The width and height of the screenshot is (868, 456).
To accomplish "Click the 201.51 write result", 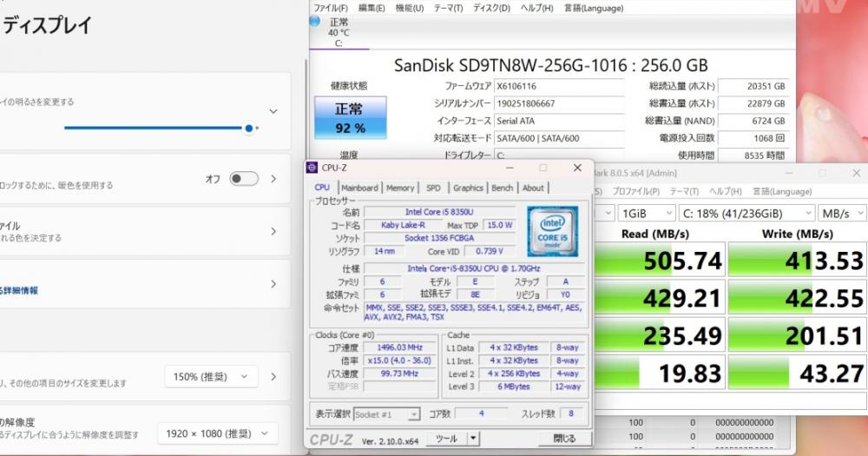I will tap(797, 335).
